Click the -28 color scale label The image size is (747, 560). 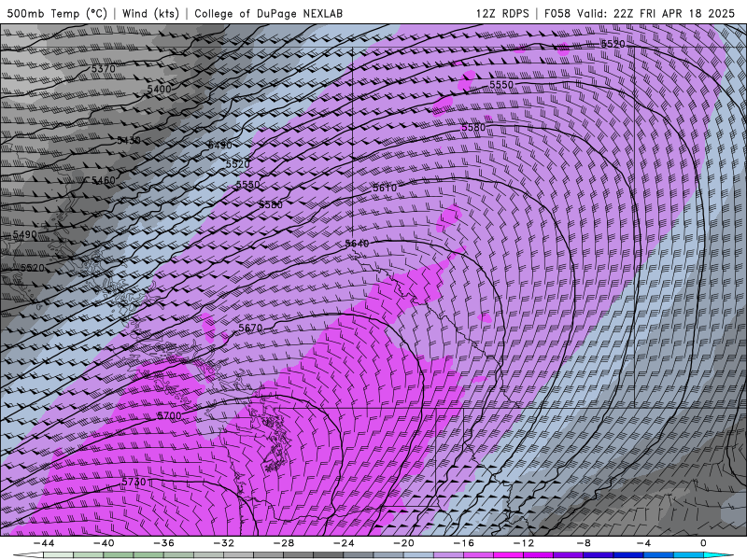284,543
